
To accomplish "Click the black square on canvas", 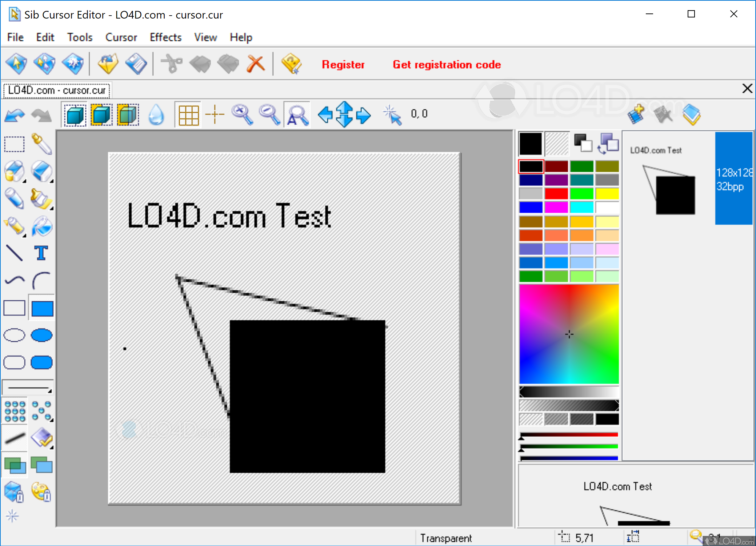I will tap(307, 396).
